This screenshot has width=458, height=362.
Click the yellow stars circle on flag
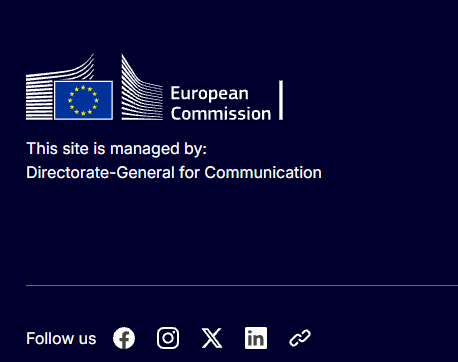click(83, 100)
